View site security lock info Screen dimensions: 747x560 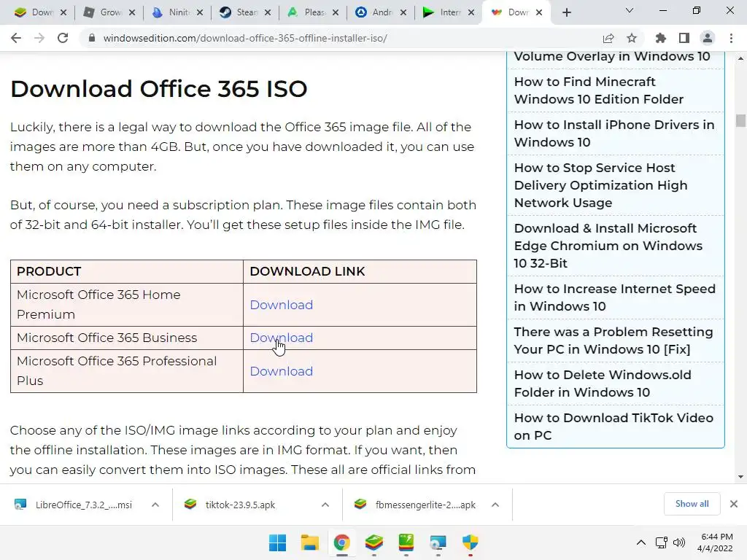pyautogui.click(x=92, y=38)
